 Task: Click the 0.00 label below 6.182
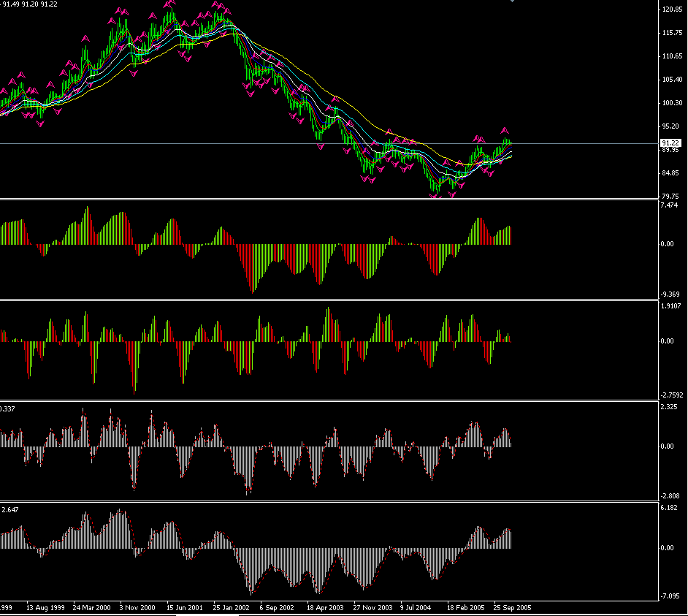(x=668, y=548)
